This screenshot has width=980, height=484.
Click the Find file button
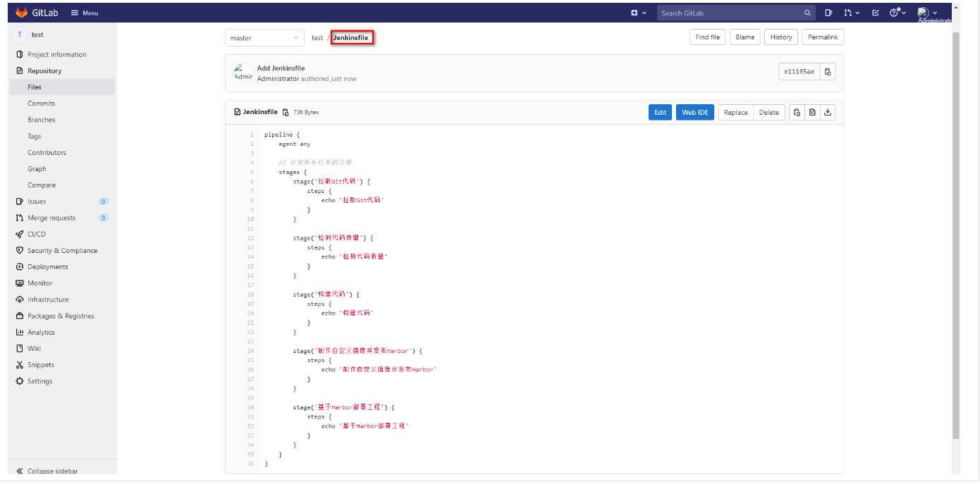(x=707, y=37)
